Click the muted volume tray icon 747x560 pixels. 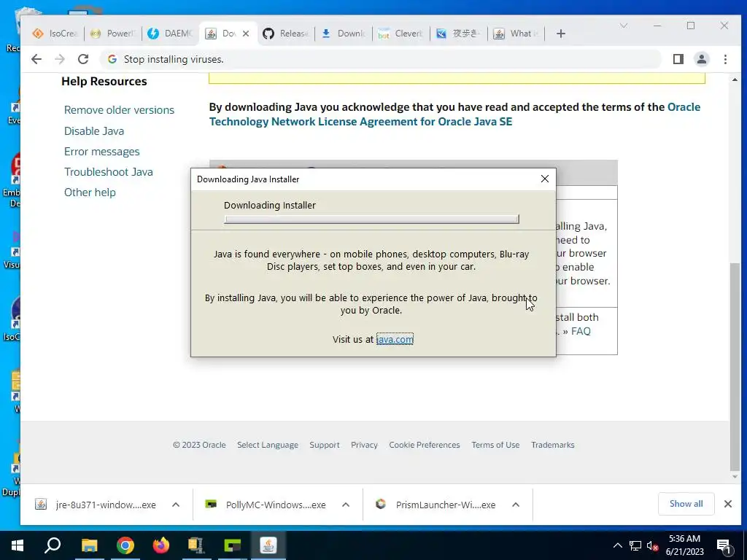[x=652, y=545]
